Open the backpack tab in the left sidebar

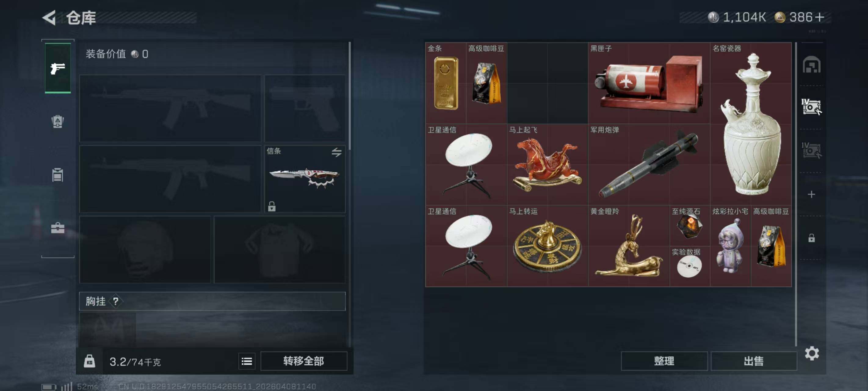tap(58, 122)
